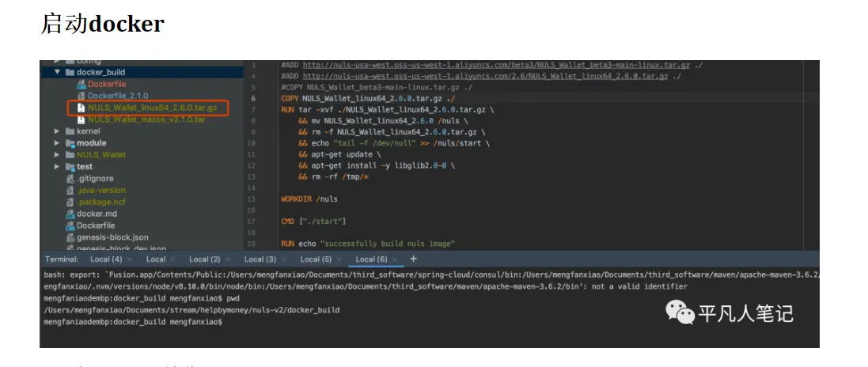Image resolution: width=868 pixels, height=367 pixels.
Task: Select .java-version file name in tree
Action: pos(101,191)
